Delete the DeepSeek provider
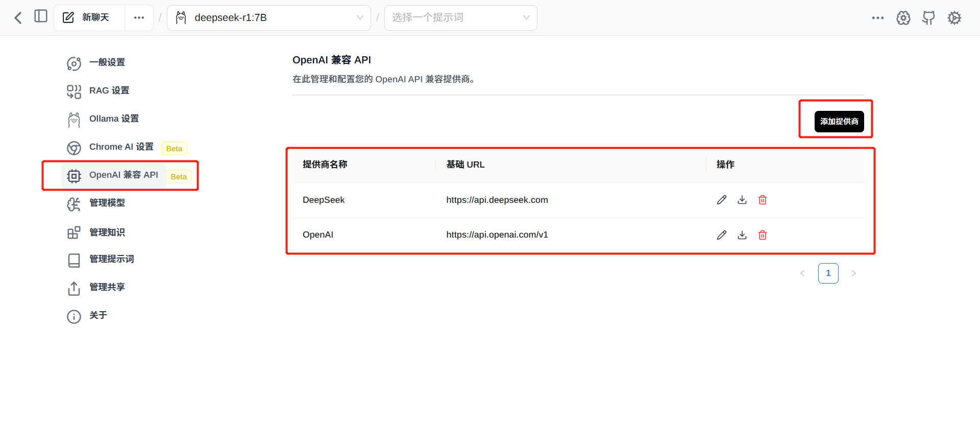Image resolution: width=980 pixels, height=444 pixels. pos(763,200)
